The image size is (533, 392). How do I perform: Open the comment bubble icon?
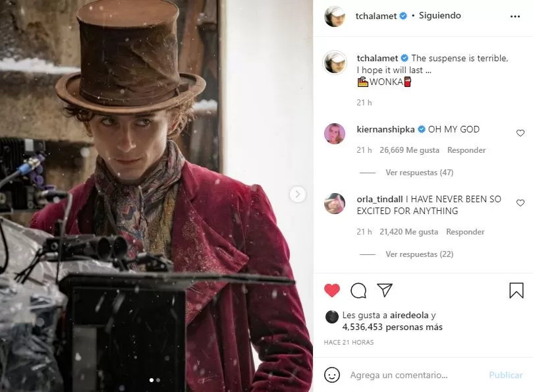tap(358, 291)
